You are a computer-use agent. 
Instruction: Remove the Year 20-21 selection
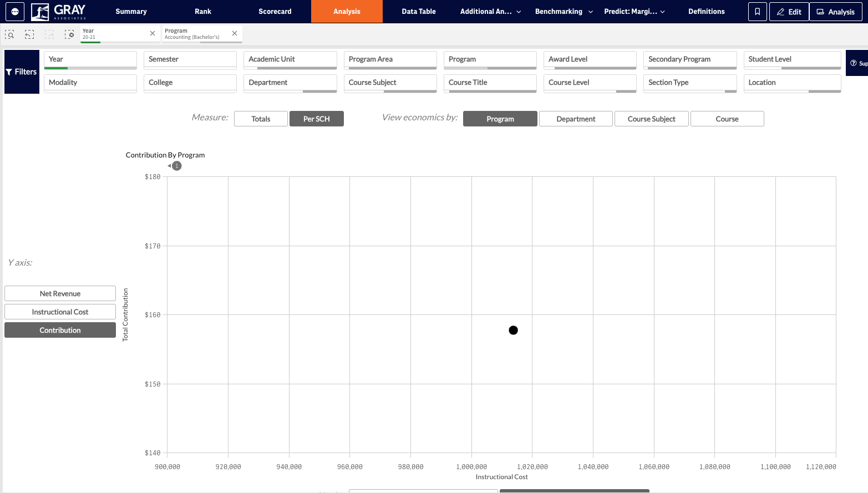153,33
